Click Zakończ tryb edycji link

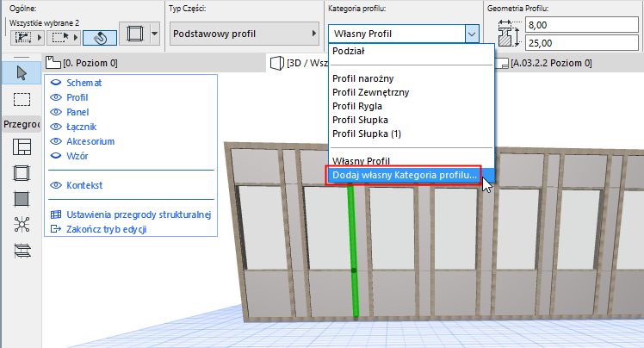point(107,229)
